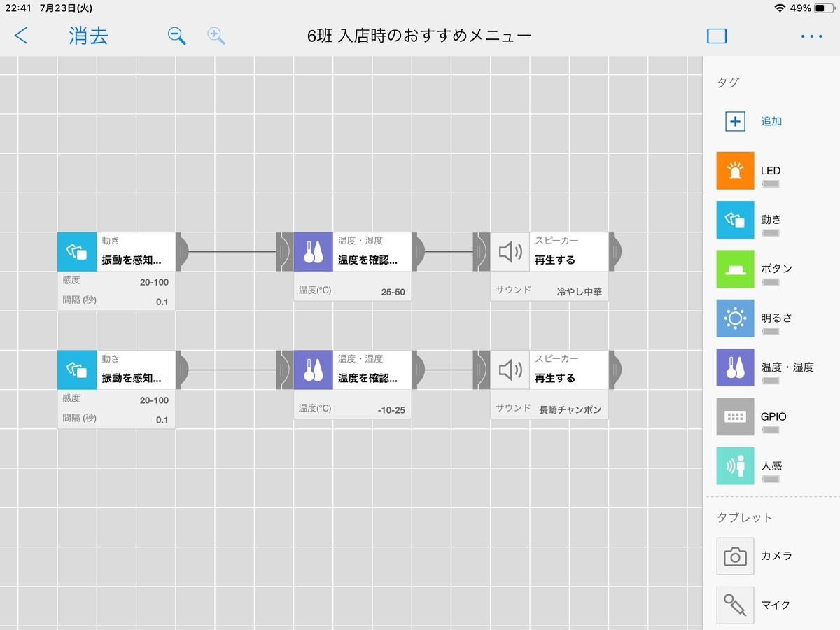The image size is (840, 630).
Task: Choose the カメラ camera tablet item
Action: 735,556
